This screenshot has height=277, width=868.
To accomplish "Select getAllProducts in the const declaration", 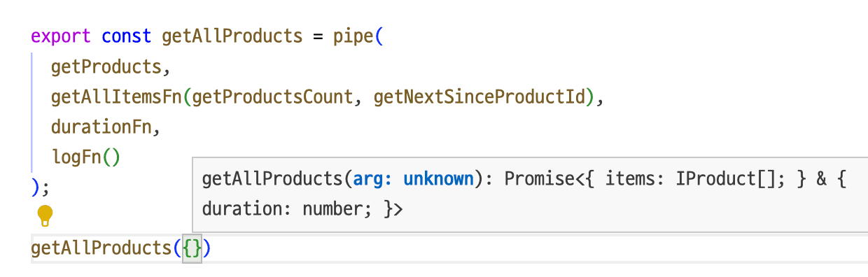I will (x=232, y=36).
